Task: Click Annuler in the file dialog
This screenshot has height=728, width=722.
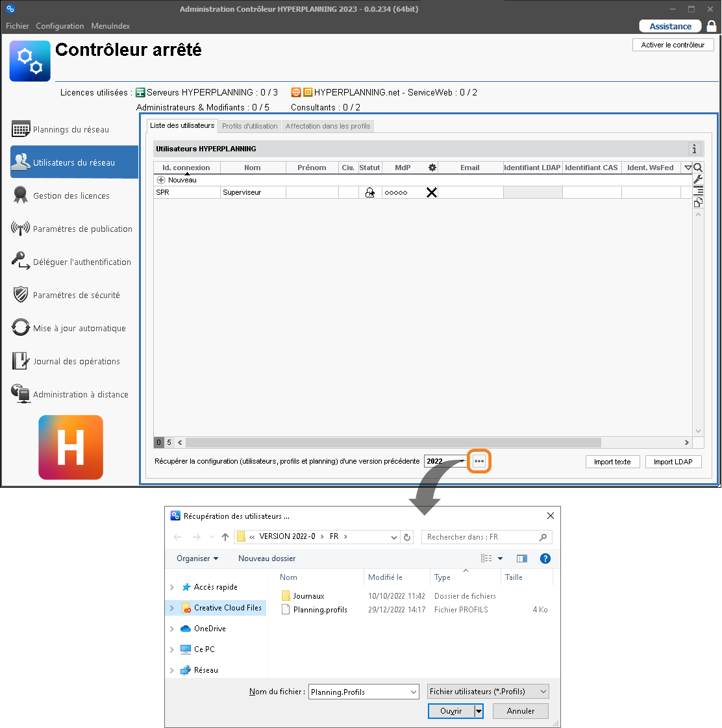Action: tap(521, 711)
